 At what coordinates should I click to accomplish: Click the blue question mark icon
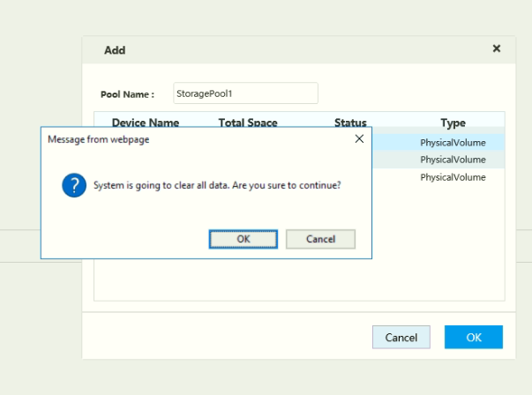(73, 186)
